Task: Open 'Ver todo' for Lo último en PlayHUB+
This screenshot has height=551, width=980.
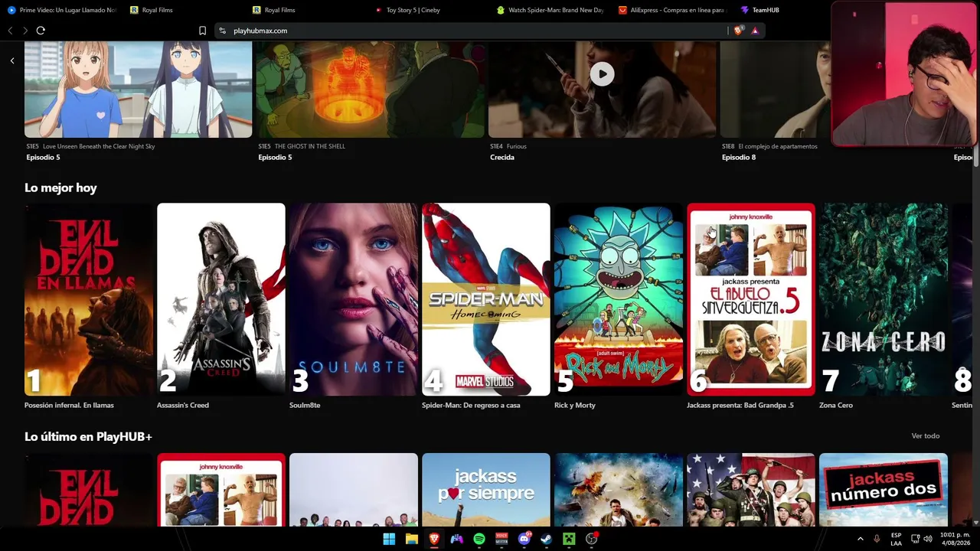Action: (925, 436)
